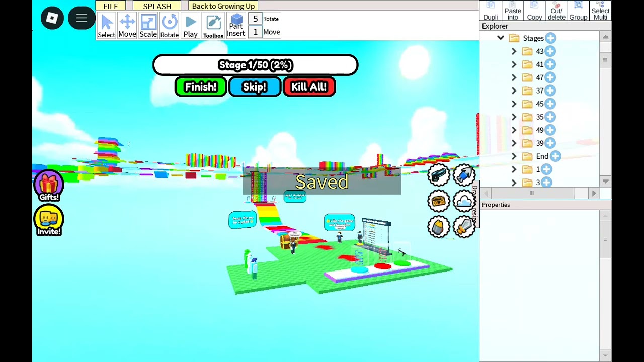Click the Duplicate toolbar button

tap(491, 11)
